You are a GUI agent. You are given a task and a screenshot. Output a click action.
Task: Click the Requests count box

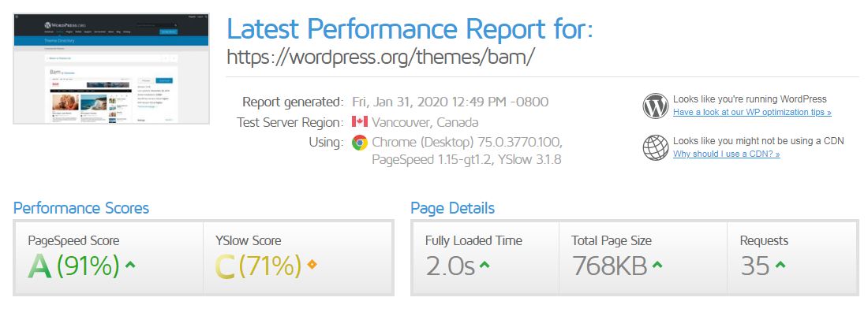tap(791, 258)
